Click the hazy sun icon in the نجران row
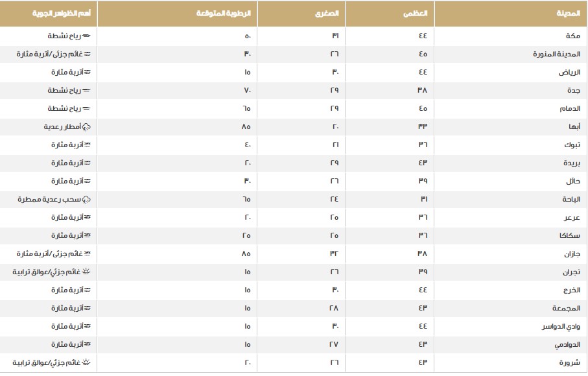588x376 pixels. coord(86,272)
